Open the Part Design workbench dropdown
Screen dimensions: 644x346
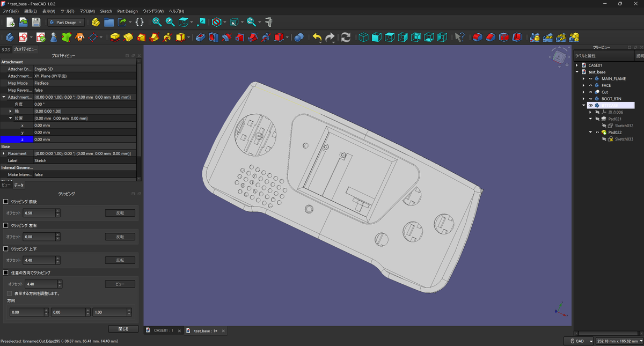coord(66,22)
